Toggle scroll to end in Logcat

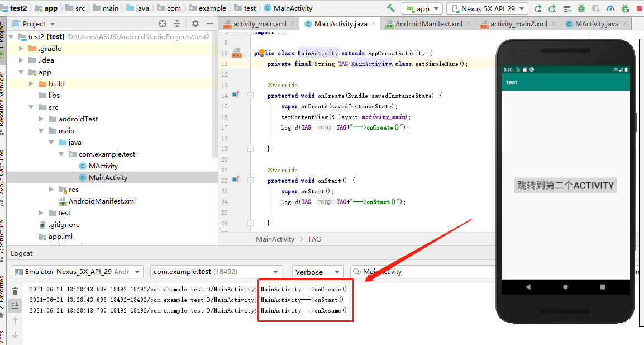pyautogui.click(x=15, y=305)
